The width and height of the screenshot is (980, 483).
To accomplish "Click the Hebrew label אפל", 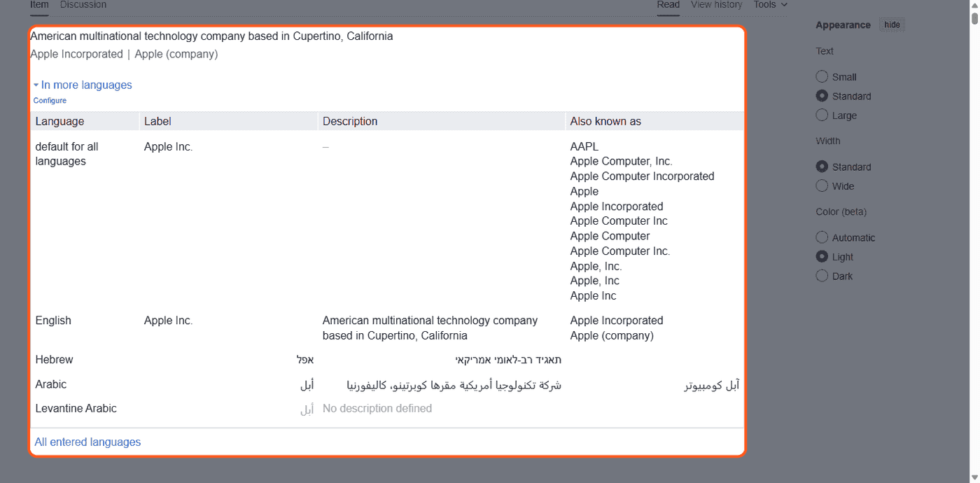I will coord(304,360).
